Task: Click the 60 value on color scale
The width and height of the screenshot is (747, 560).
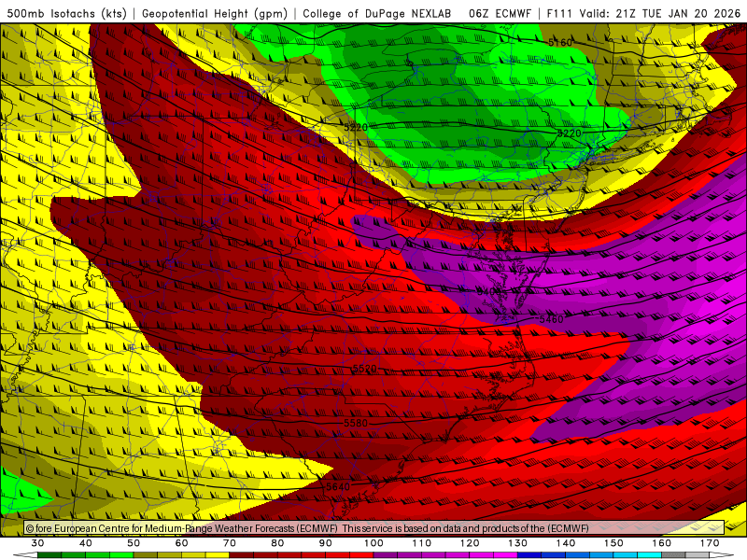Action: [x=181, y=543]
